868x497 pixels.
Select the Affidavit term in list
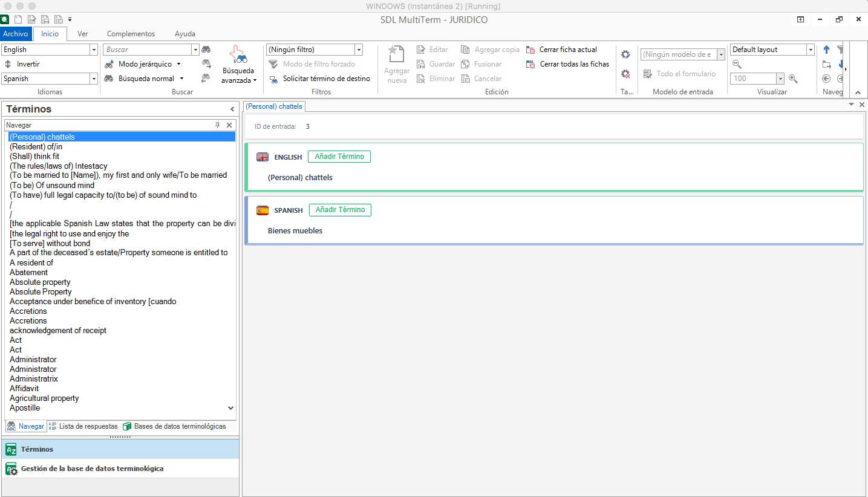[24, 389]
